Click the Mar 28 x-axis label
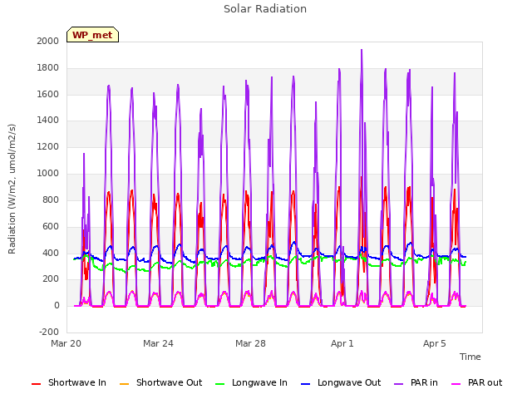Viewport: 532px width, 399px height. click(250, 343)
